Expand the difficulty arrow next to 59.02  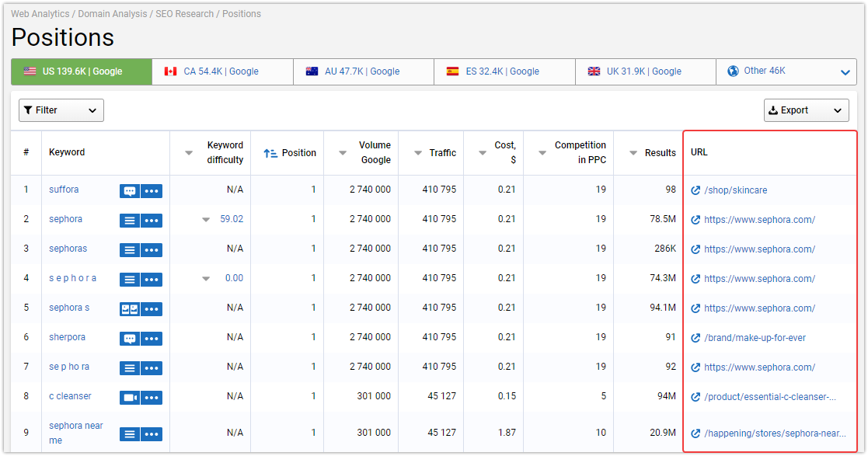coord(206,220)
